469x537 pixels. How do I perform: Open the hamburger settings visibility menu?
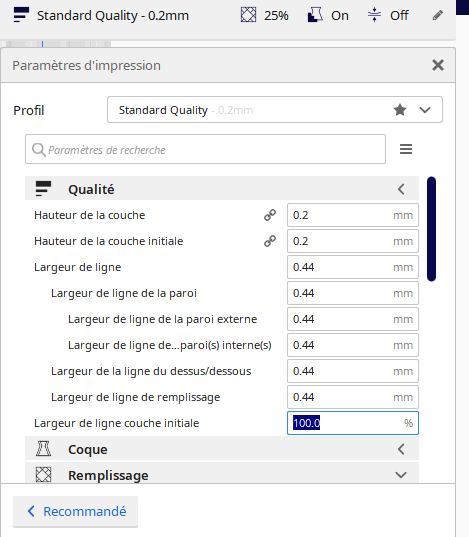click(x=406, y=149)
